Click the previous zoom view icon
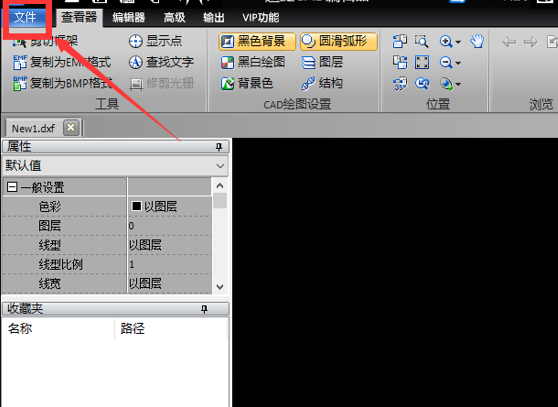This screenshot has width=558, height=407. (x=422, y=84)
